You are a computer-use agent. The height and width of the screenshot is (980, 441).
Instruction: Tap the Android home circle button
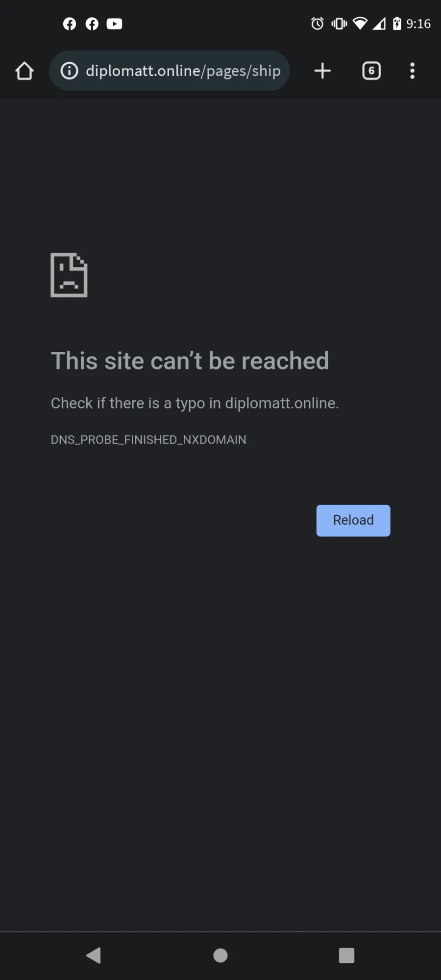(220, 955)
